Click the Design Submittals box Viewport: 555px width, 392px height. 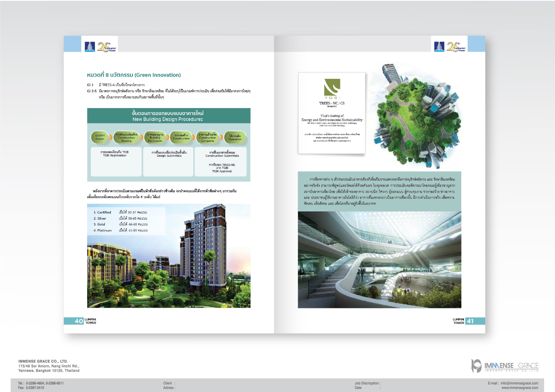(x=168, y=161)
